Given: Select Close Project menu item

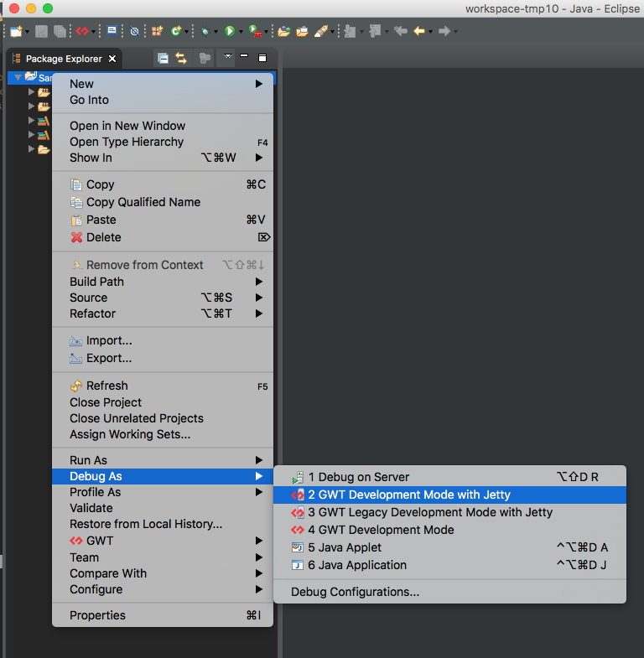Looking at the screenshot, I should [163, 402].
